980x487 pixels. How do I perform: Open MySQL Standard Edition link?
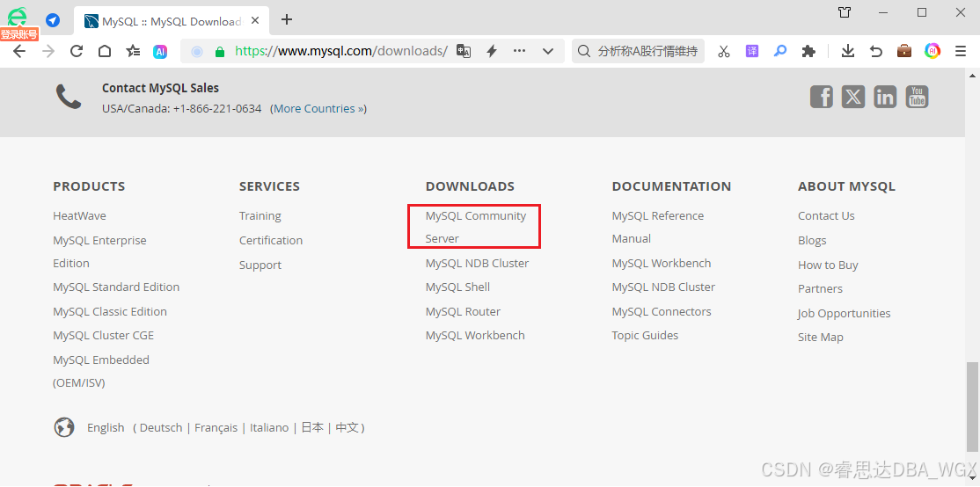(116, 287)
